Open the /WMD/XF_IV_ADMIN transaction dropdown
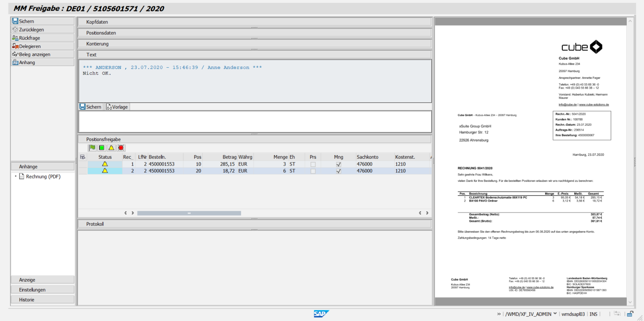Viewport: 644px width, 321px height. (555, 314)
